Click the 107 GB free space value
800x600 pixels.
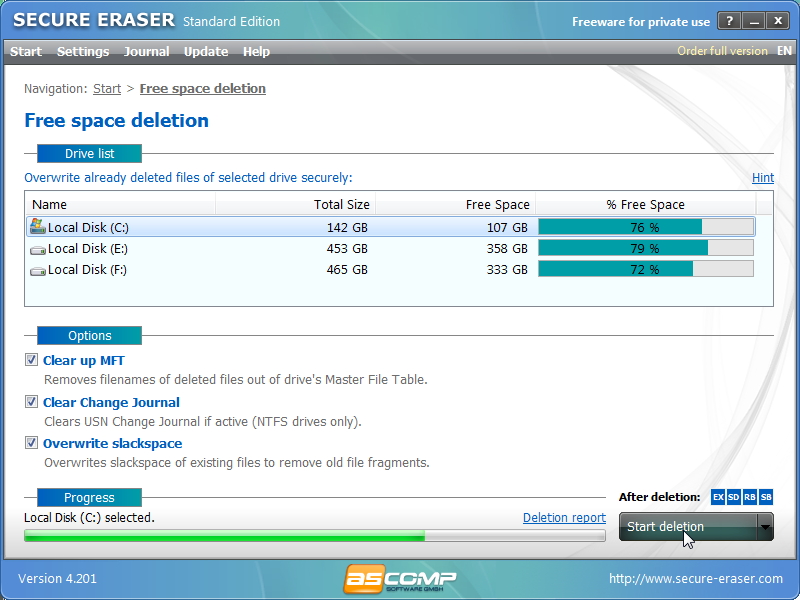507,228
